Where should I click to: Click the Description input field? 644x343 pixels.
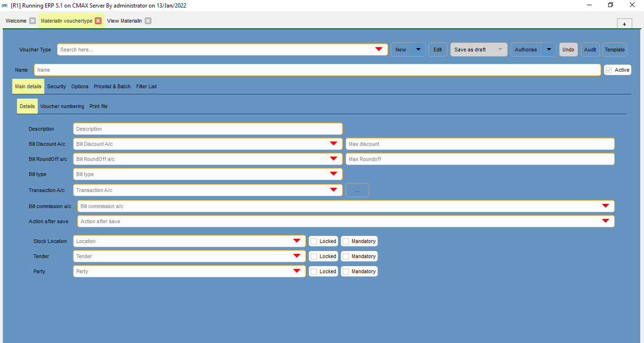208,129
